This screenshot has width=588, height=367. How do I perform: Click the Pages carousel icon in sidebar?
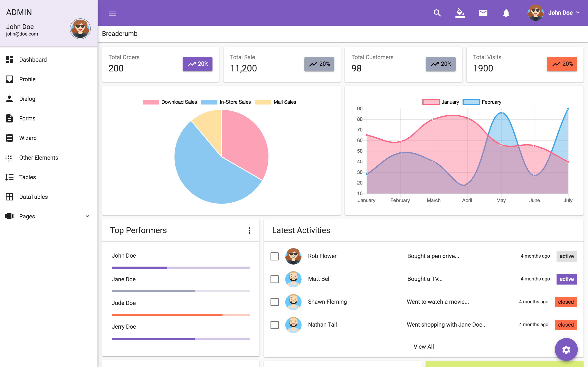point(9,216)
